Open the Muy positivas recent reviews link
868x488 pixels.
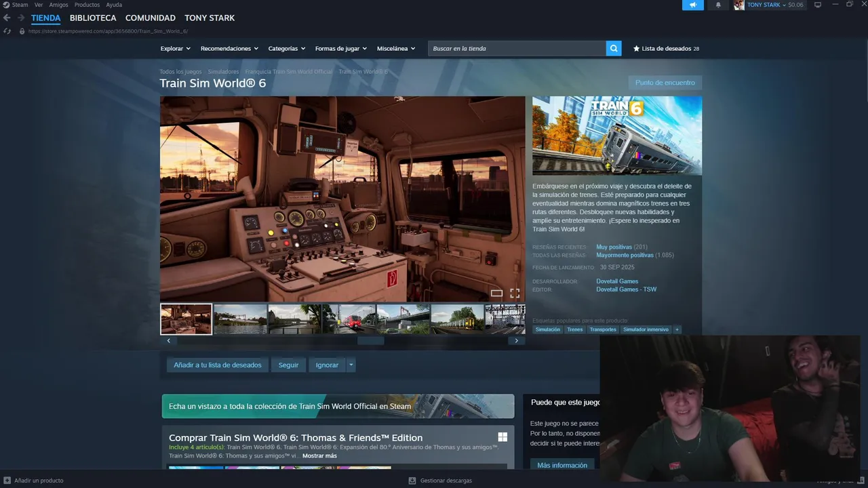pyautogui.click(x=614, y=247)
